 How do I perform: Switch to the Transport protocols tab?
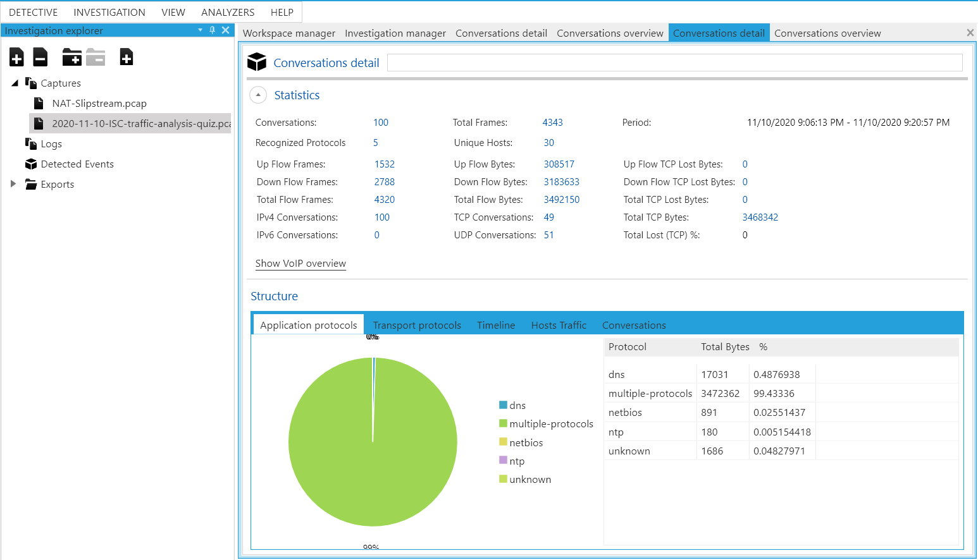[417, 326]
